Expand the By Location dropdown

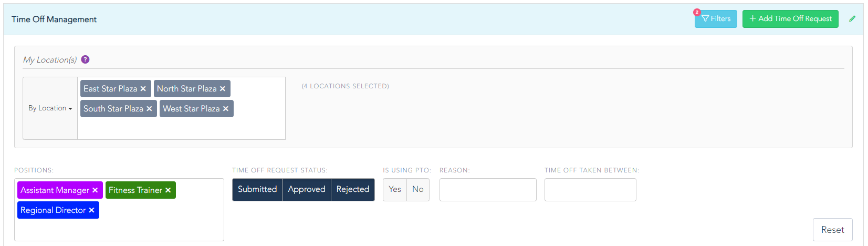coord(50,108)
